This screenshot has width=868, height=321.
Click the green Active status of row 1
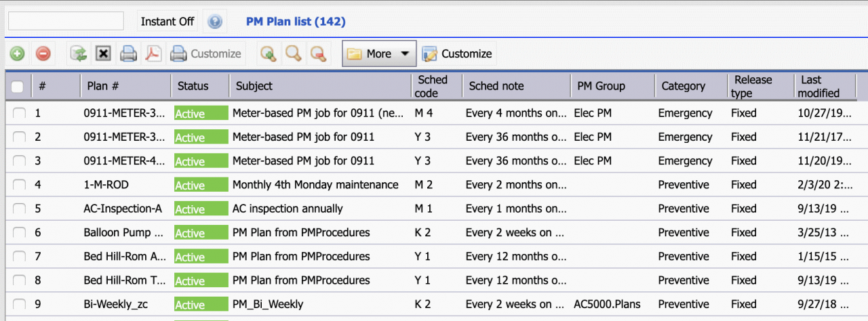coord(201,114)
